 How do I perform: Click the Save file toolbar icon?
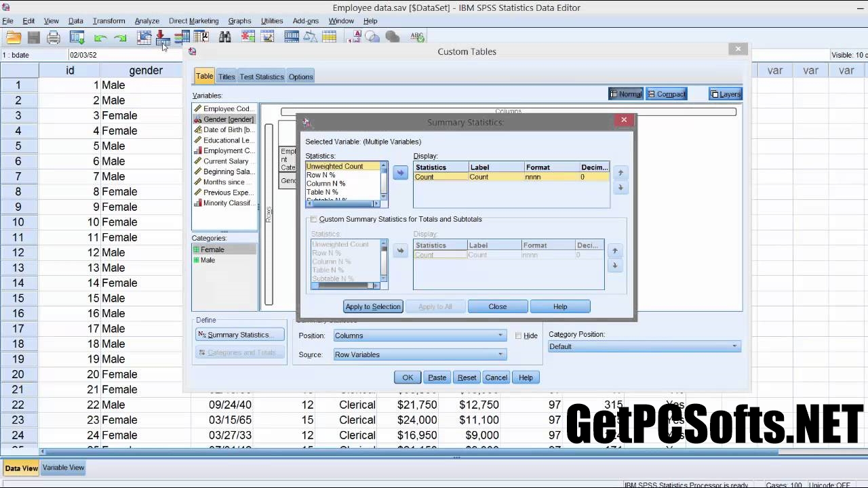tap(33, 38)
